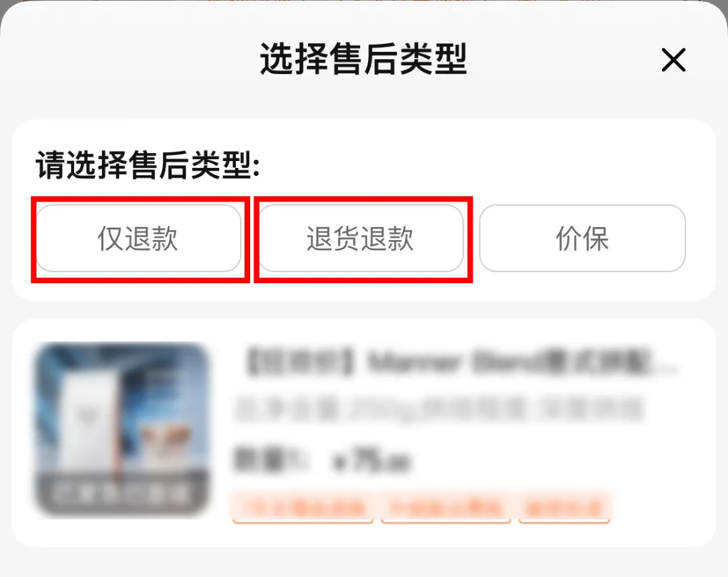The image size is (728, 577).
Task: Tap the last orange service tag
Action: click(x=564, y=508)
